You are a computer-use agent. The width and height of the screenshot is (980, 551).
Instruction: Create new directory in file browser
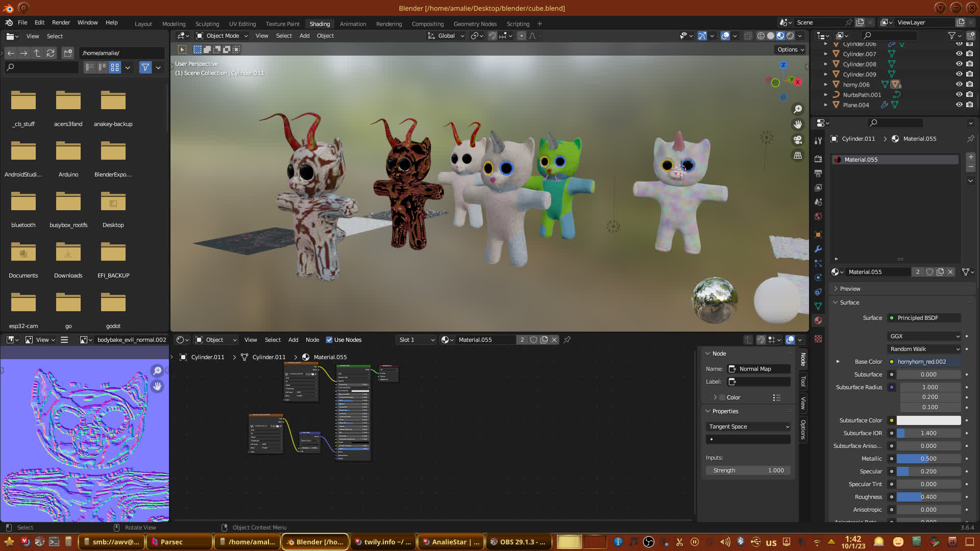click(x=67, y=53)
